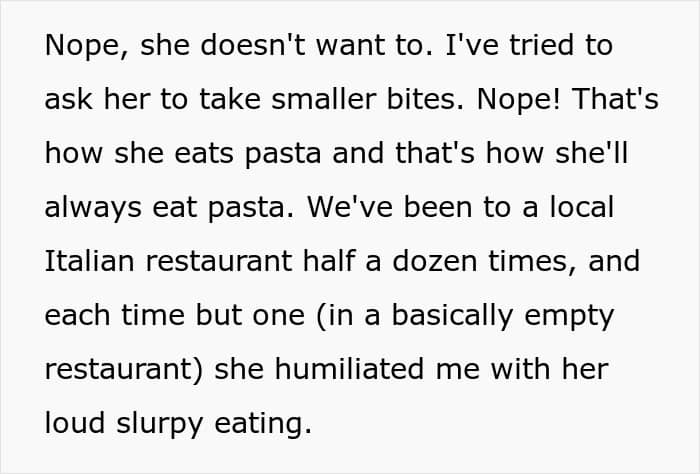Click the word "Italian"
This screenshot has width=700, height=474.
pyautogui.click(x=89, y=261)
